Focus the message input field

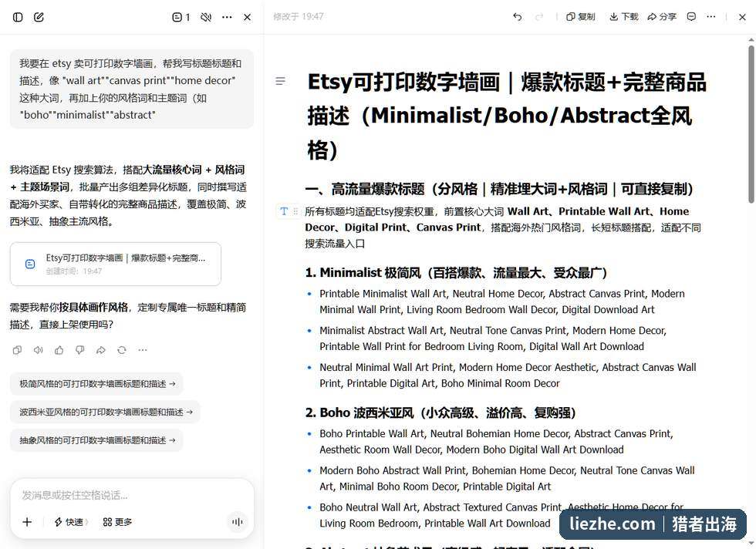click(x=132, y=495)
